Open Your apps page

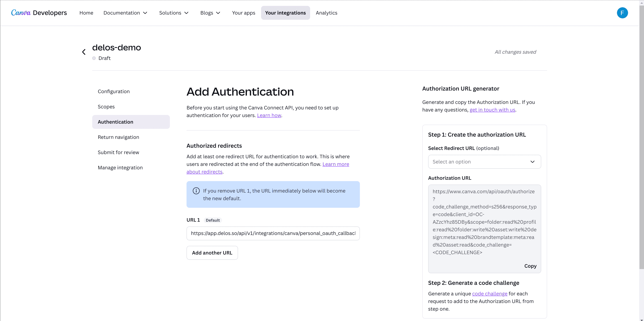point(244,13)
